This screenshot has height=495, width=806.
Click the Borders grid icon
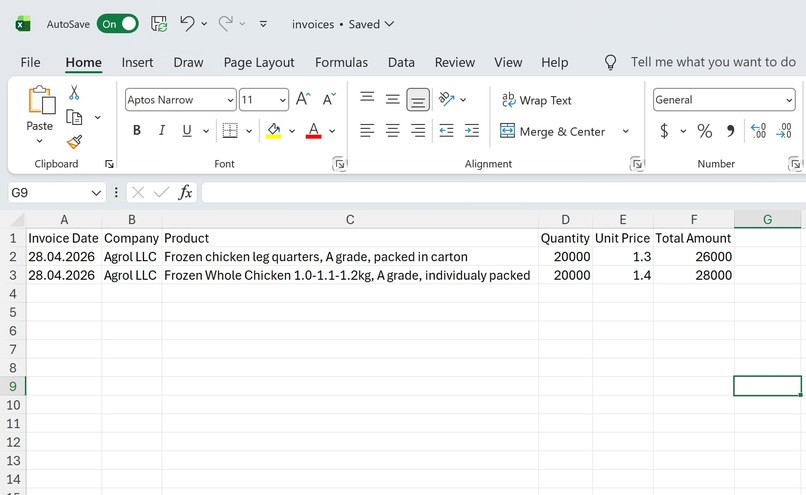click(x=230, y=131)
